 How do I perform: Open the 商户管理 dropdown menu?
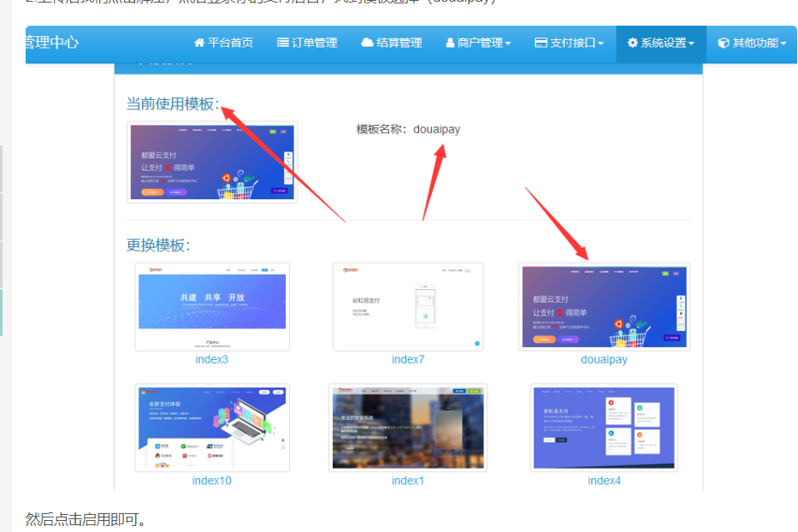pyautogui.click(x=478, y=44)
